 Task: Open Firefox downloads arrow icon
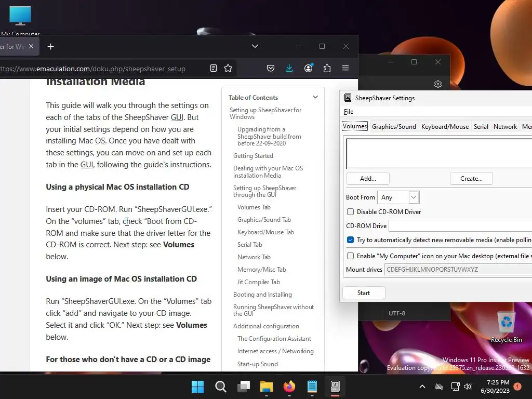[x=289, y=68]
